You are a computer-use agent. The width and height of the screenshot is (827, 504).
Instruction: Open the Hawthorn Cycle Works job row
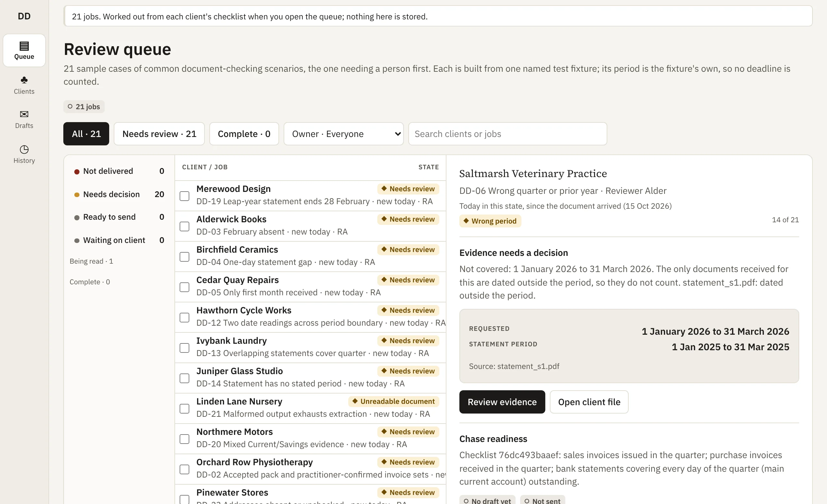tap(310, 318)
